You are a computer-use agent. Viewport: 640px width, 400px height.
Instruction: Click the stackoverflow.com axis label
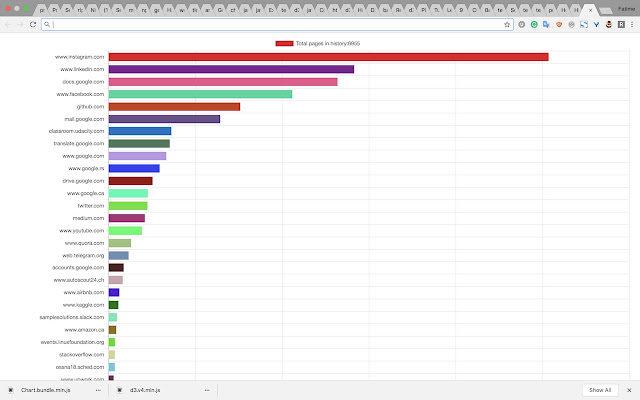[81, 355]
